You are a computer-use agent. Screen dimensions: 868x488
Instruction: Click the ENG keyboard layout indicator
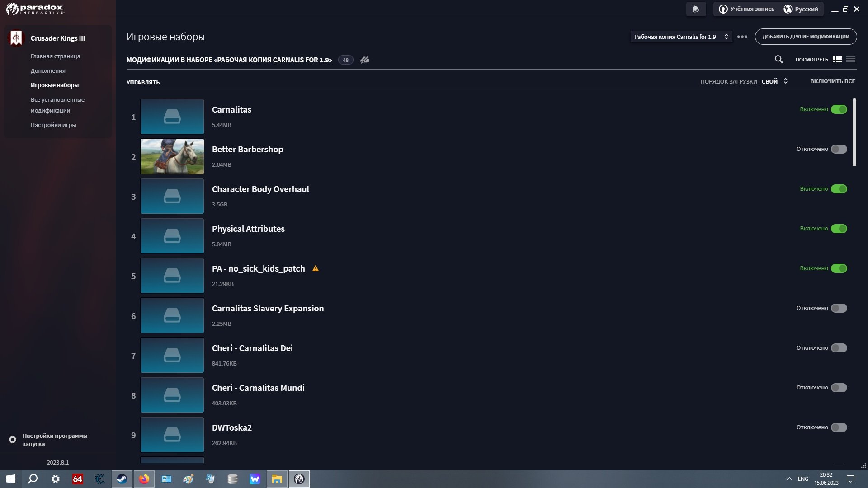[x=803, y=479]
